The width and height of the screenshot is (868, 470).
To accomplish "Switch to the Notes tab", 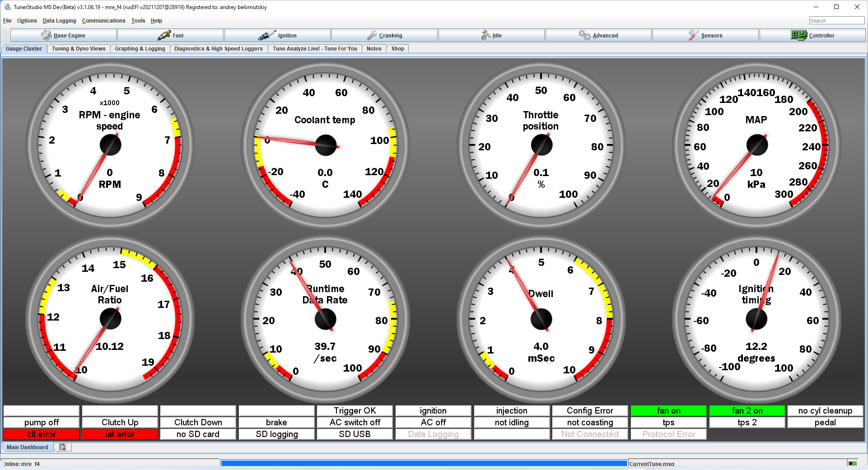I will point(374,49).
